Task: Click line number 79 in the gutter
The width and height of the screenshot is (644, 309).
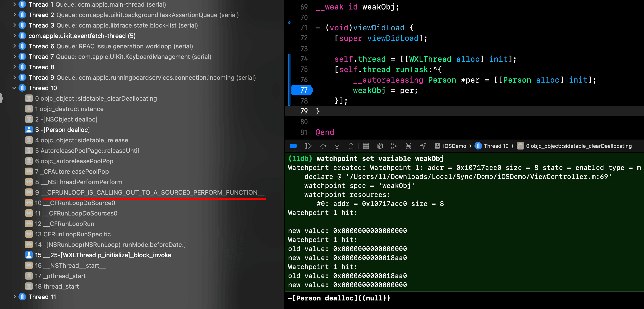Action: [x=304, y=111]
